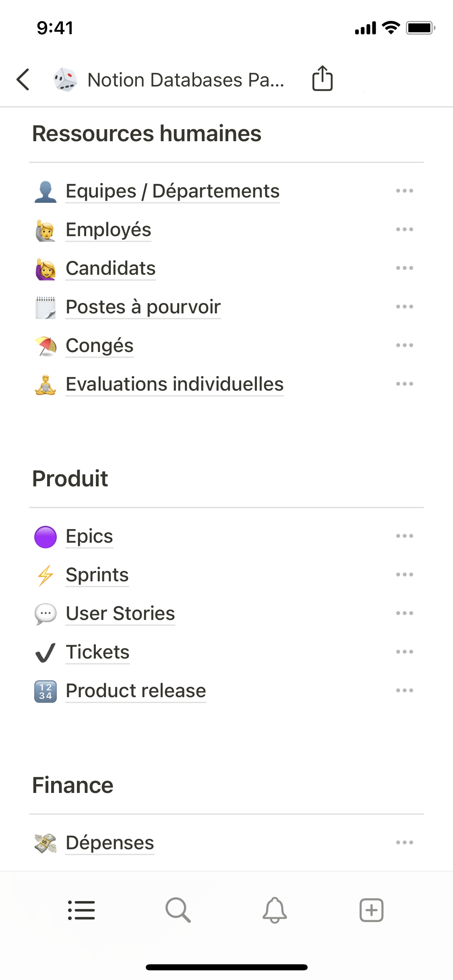The height and width of the screenshot is (980, 453).
Task: Tap the dice icon in page title
Action: click(x=65, y=79)
